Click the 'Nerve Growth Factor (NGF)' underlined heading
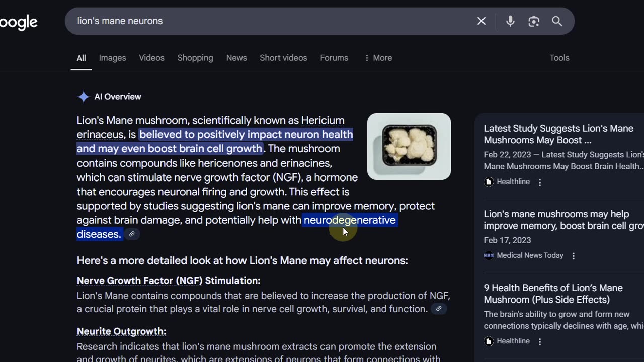This screenshot has width=644, height=362. coord(139,281)
